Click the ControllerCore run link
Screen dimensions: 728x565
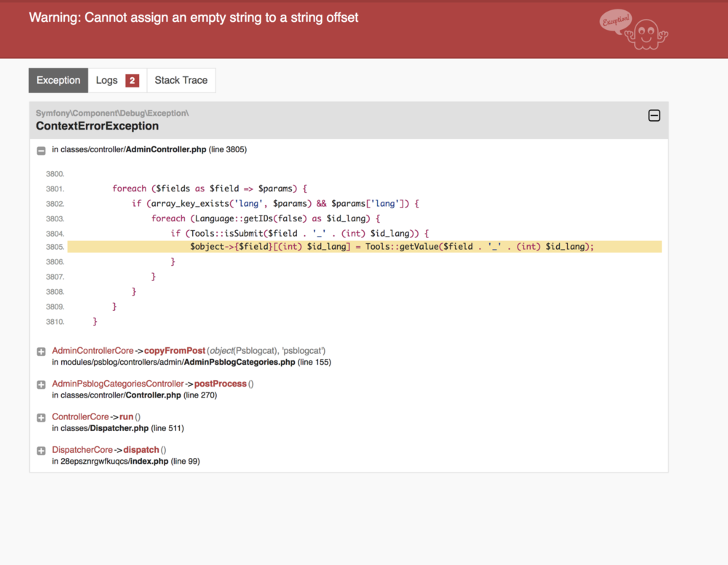[x=92, y=416]
